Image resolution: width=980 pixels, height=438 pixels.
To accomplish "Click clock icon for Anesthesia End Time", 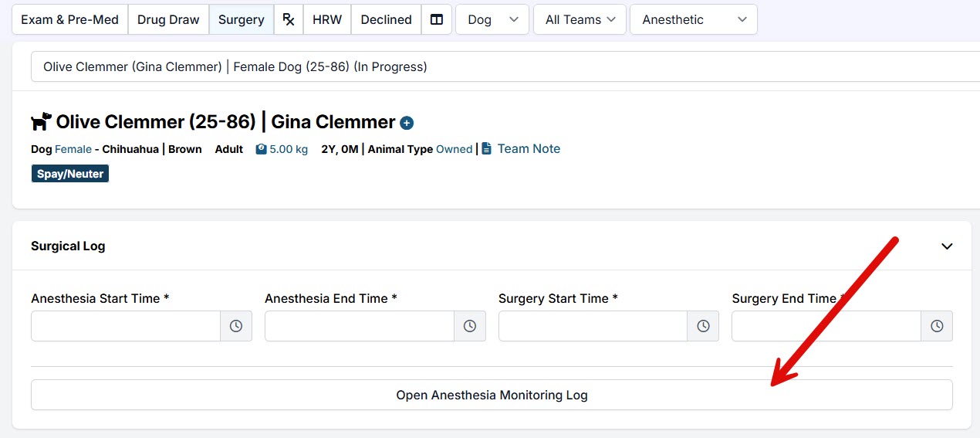I will pos(470,326).
